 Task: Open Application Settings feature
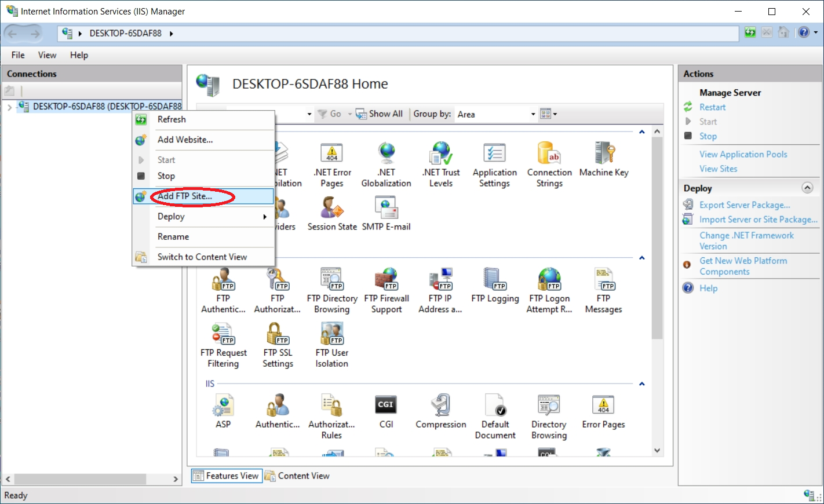[x=495, y=165]
